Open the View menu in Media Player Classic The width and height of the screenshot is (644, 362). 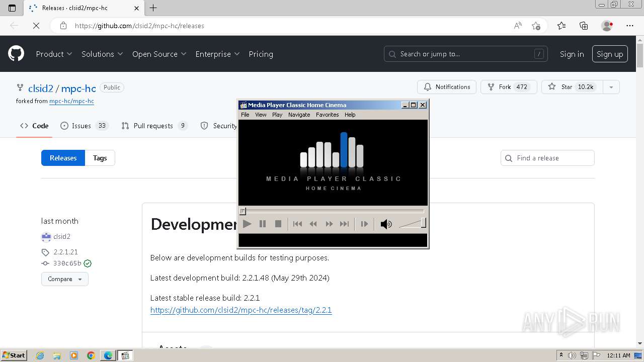pyautogui.click(x=261, y=115)
